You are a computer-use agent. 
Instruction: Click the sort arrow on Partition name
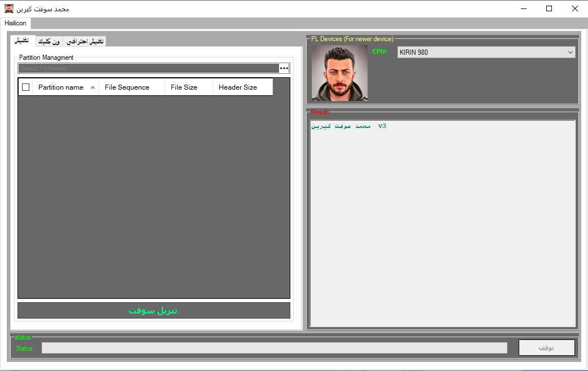pyautogui.click(x=92, y=87)
